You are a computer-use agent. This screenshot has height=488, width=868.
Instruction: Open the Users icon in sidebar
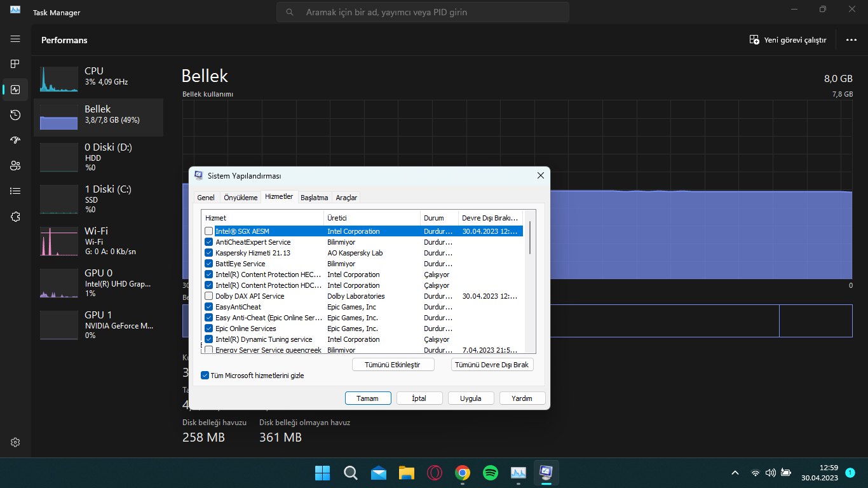click(15, 165)
